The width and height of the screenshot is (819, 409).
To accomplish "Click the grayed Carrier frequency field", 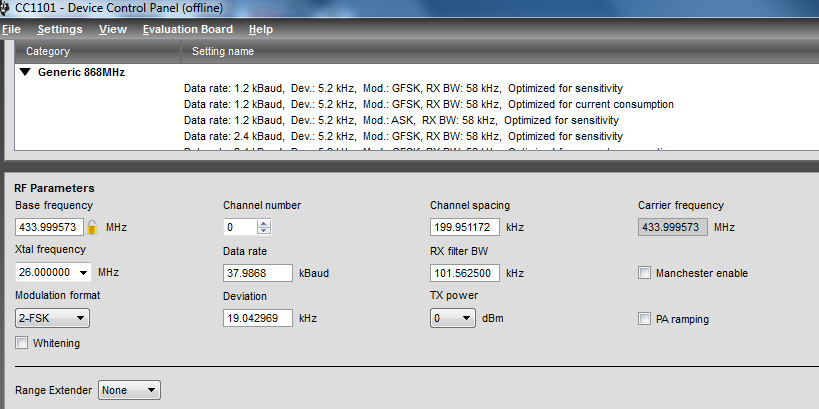I will point(673,227).
